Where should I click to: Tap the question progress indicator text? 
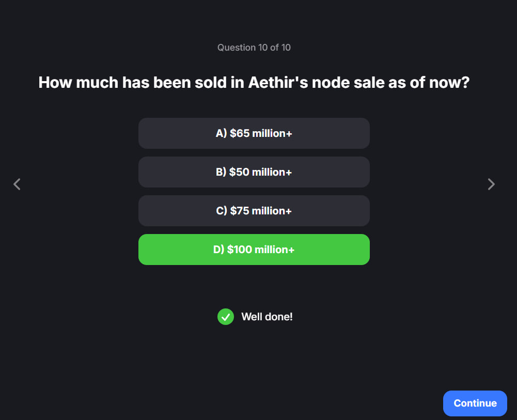click(254, 48)
